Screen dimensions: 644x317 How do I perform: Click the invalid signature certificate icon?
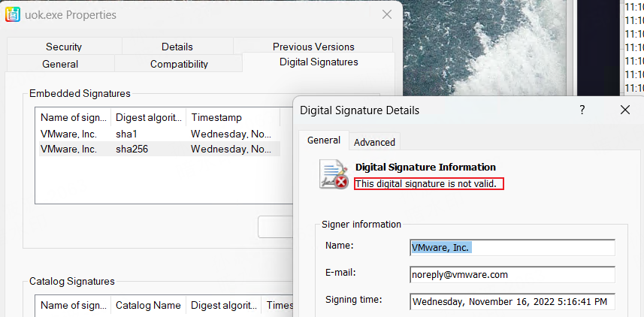[x=333, y=174]
